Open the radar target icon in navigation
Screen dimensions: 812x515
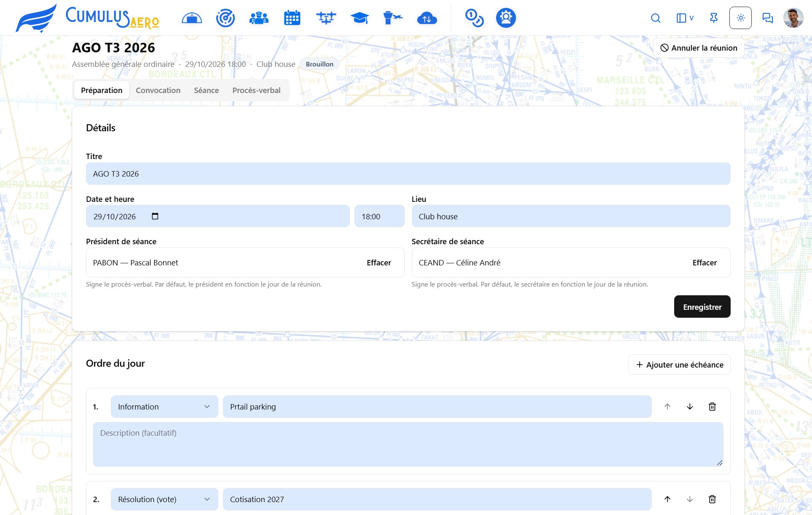[225, 18]
